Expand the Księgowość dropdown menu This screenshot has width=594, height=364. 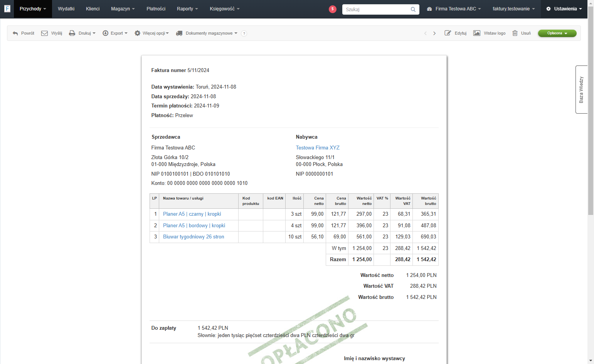tap(225, 9)
